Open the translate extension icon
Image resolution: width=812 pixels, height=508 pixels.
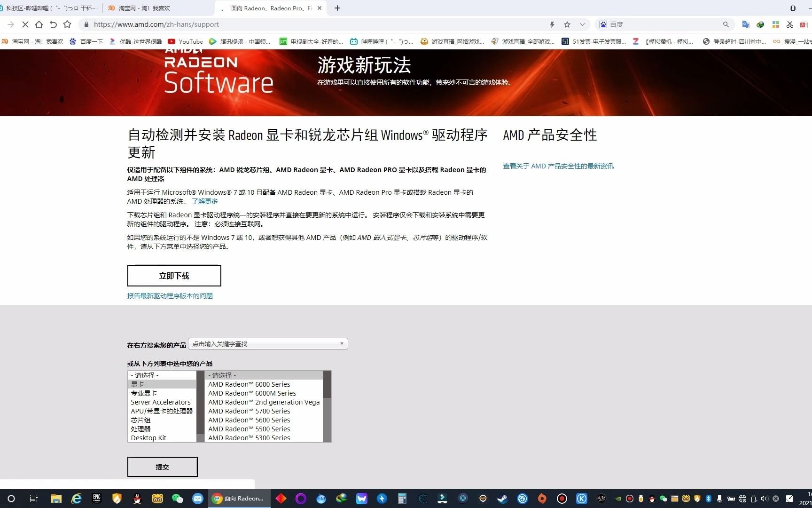pos(746,24)
